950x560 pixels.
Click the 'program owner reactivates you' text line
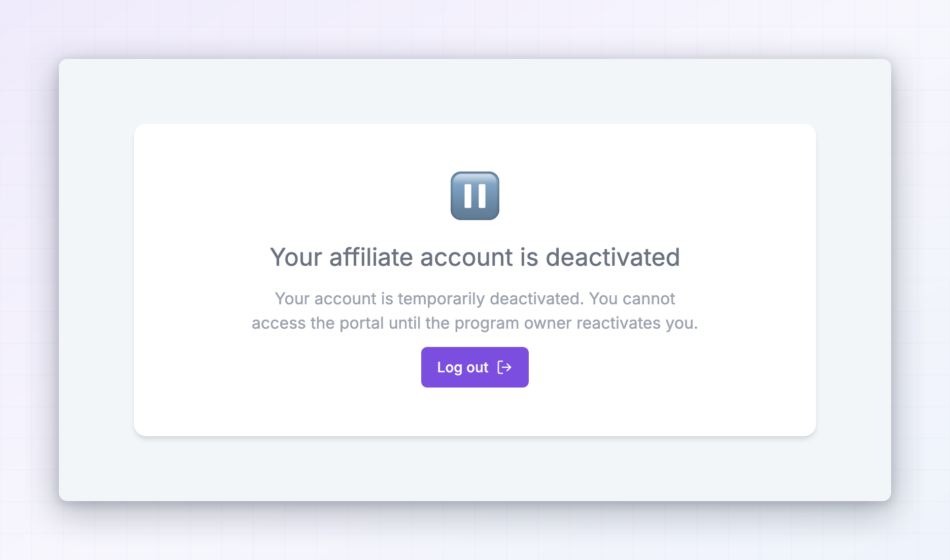pyautogui.click(x=475, y=323)
